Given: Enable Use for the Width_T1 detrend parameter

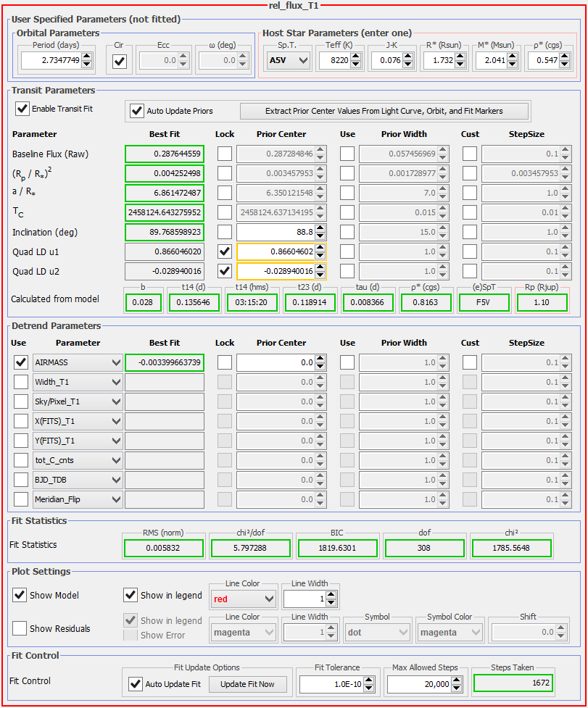Looking at the screenshot, I should coord(21,382).
